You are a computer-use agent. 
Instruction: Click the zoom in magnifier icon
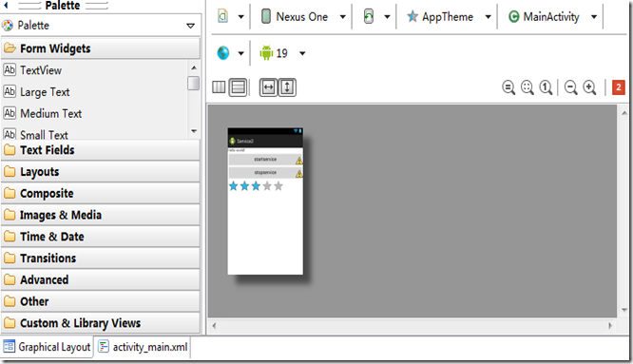click(589, 87)
